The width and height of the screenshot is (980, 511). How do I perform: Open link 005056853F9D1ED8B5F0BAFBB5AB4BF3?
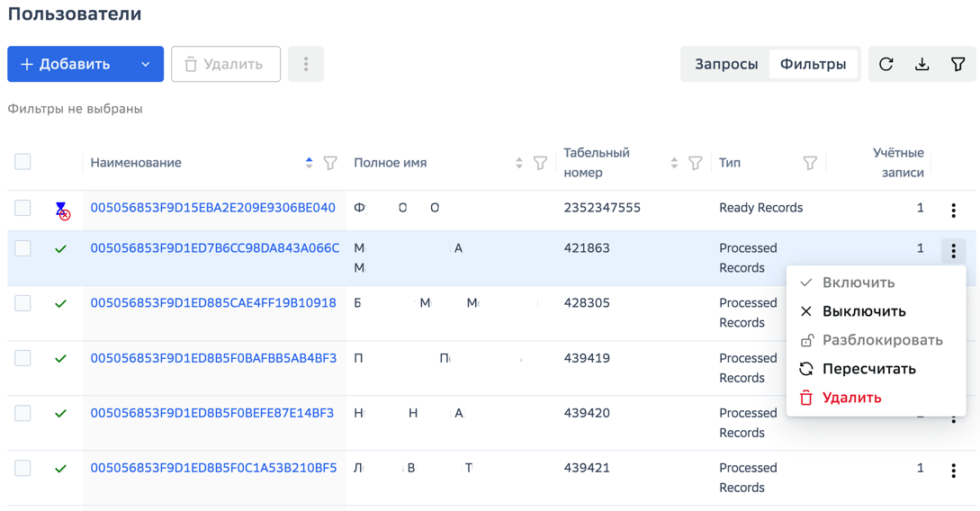click(213, 358)
